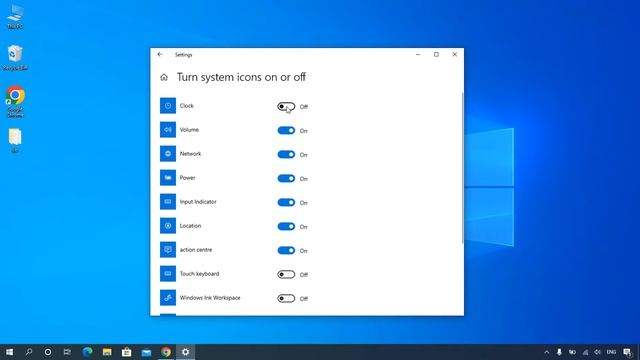640x360 pixels.
Task: Switch off the Power system icon
Action: click(x=286, y=178)
